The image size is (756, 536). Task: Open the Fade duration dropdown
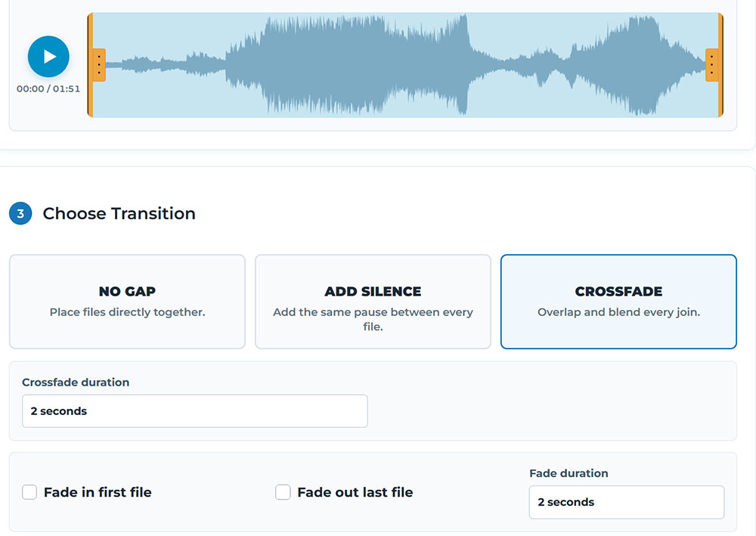coord(626,502)
